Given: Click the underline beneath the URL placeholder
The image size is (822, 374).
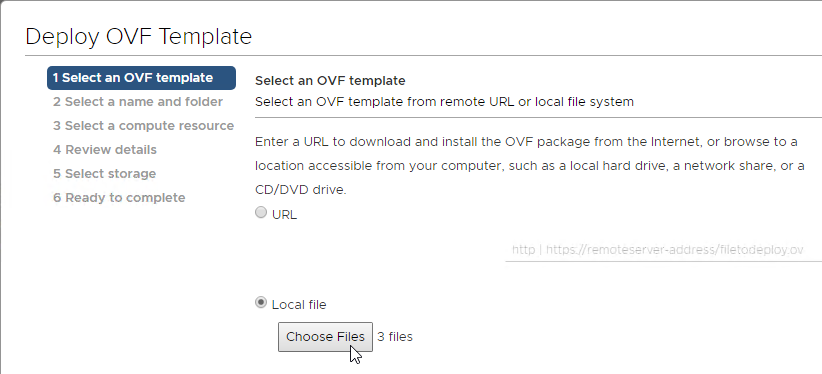Looking at the screenshot, I should (x=663, y=261).
